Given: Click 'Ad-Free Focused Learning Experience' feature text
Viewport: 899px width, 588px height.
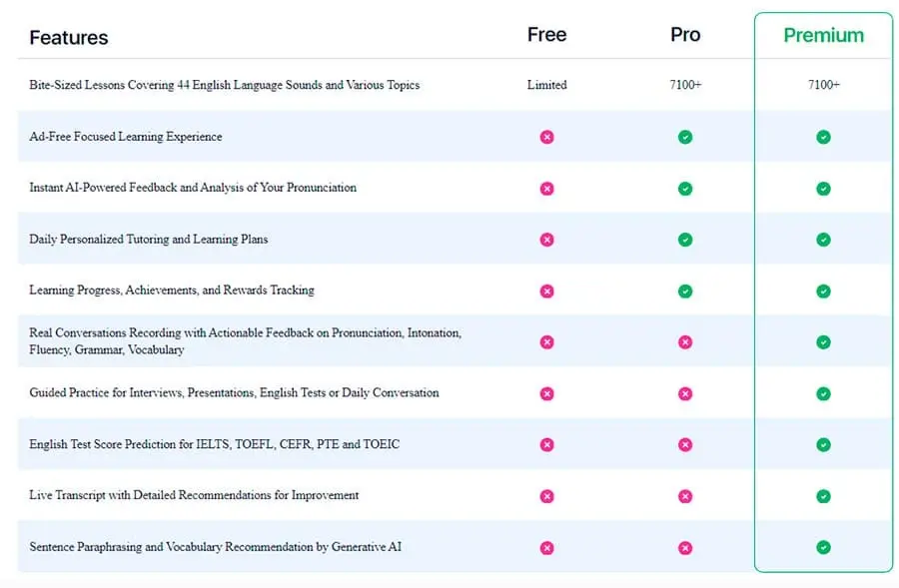Looking at the screenshot, I should [x=126, y=137].
